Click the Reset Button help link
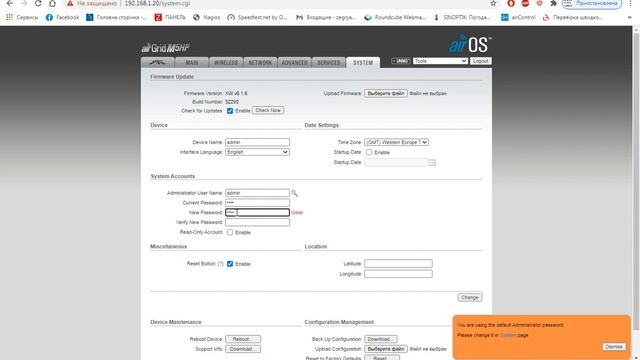640x360 pixels. [x=220, y=264]
